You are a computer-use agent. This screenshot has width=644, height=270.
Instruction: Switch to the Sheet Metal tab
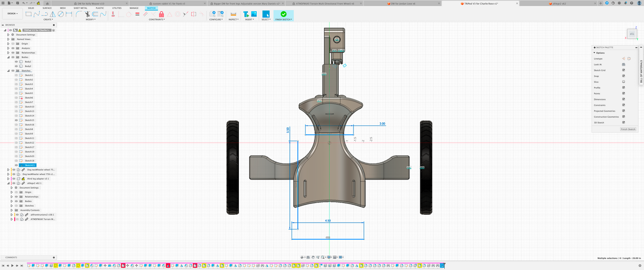(x=80, y=8)
